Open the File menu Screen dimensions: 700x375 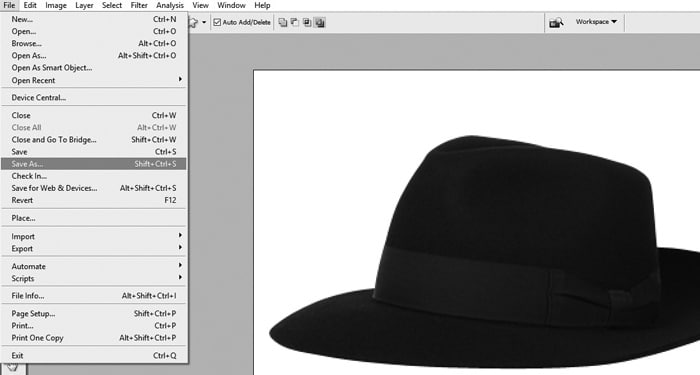pyautogui.click(x=9, y=5)
